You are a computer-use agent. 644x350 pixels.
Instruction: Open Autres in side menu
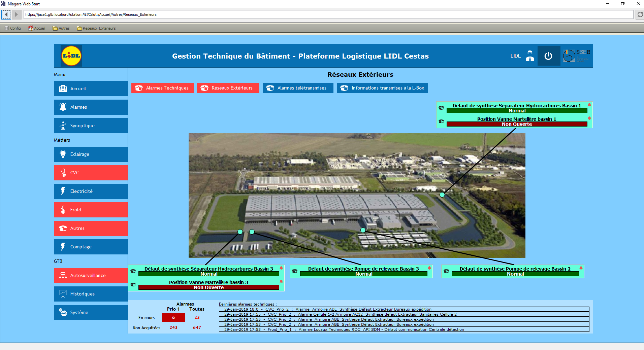point(91,228)
